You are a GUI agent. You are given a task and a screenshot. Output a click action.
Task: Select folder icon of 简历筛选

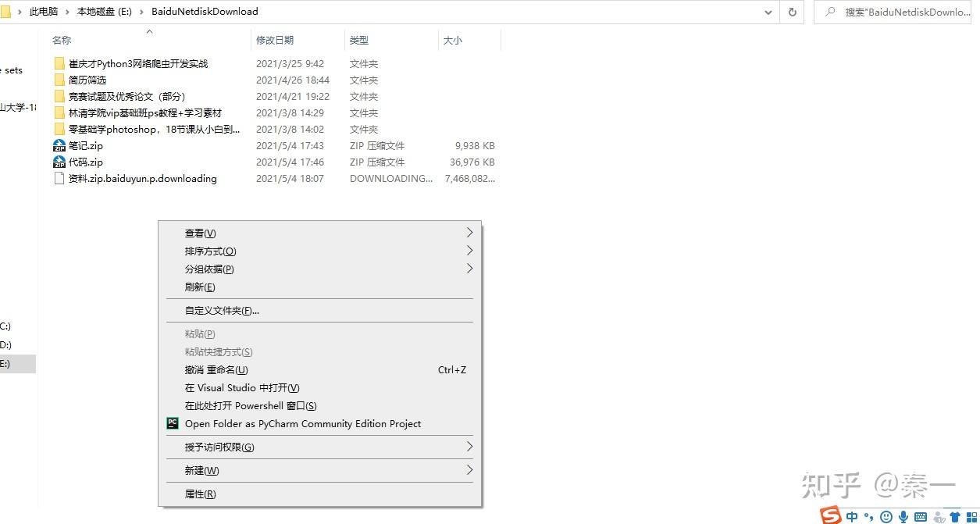59,80
